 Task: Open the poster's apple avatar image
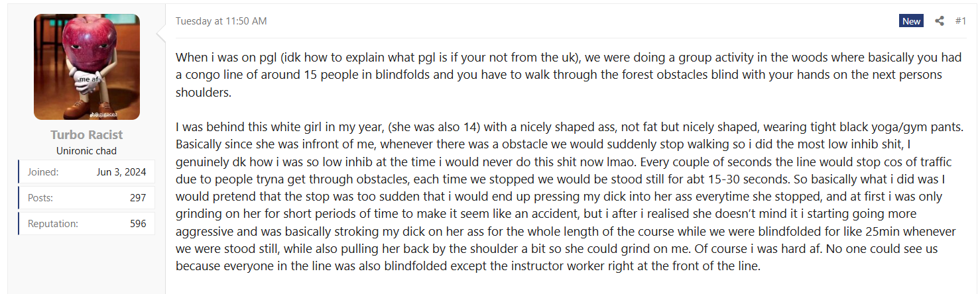[87, 66]
